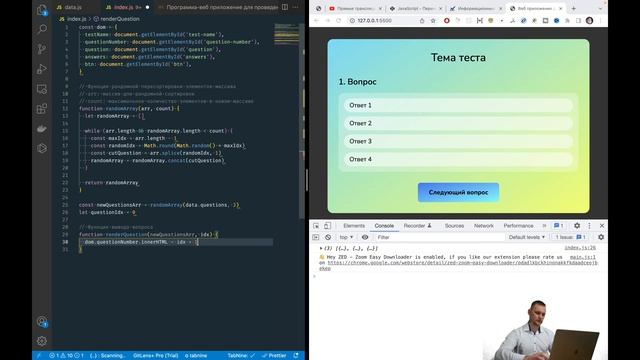640x360 pixels.
Task: Click browser back arrow
Action: point(316,20)
